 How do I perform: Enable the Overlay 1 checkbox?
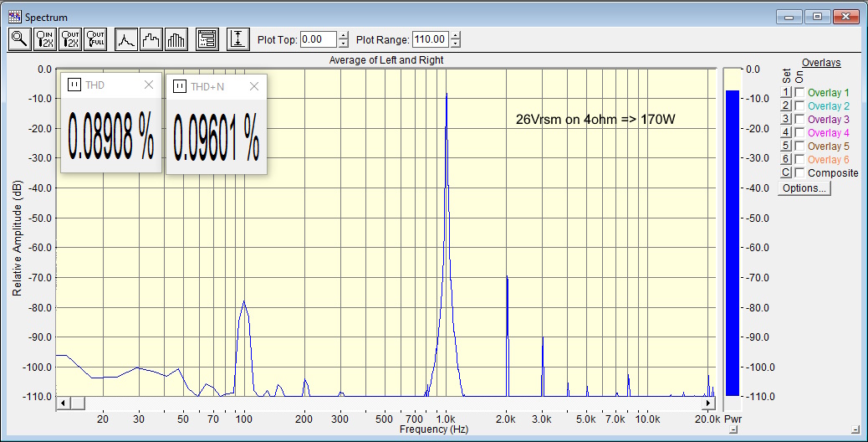(x=799, y=93)
